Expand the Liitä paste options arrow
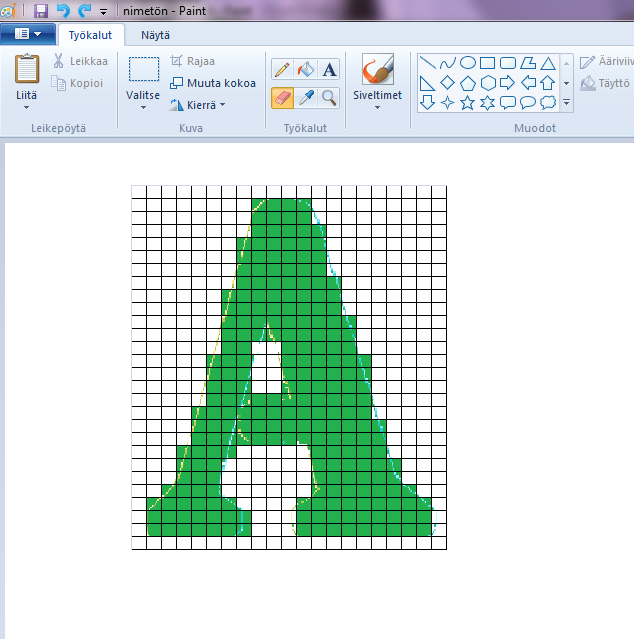 [x=26, y=108]
